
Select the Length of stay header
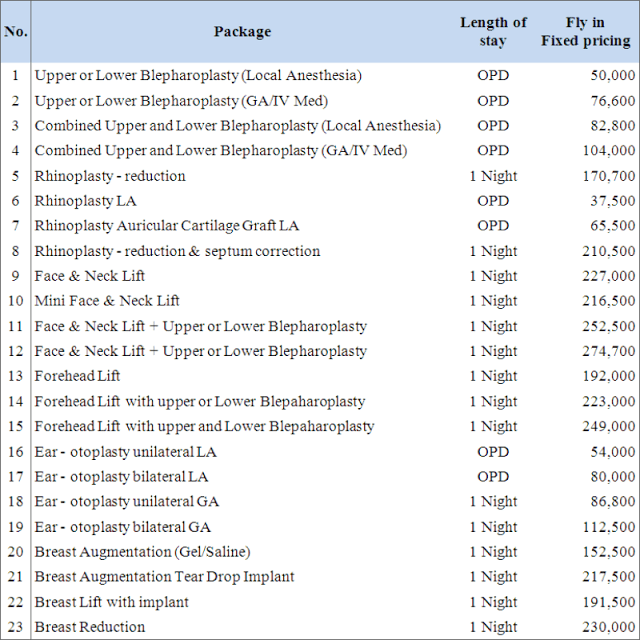click(x=493, y=31)
